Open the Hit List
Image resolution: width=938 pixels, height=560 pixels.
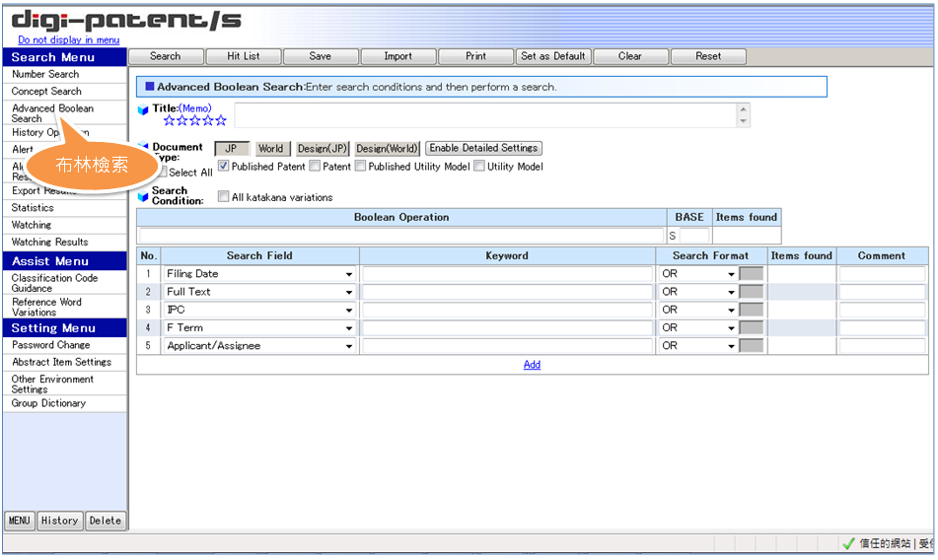pos(243,56)
